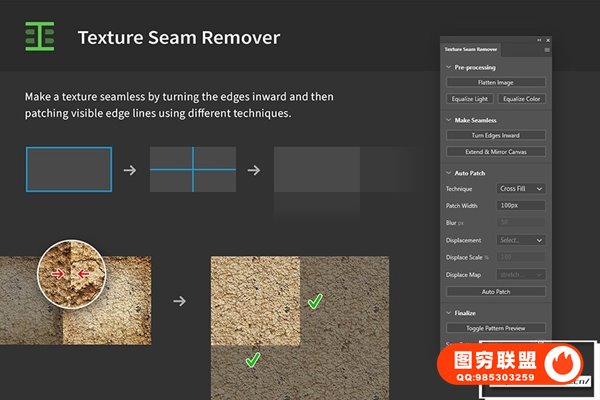600x400 pixels.
Task: Click the green checkmark on lower texture
Action: tap(253, 359)
